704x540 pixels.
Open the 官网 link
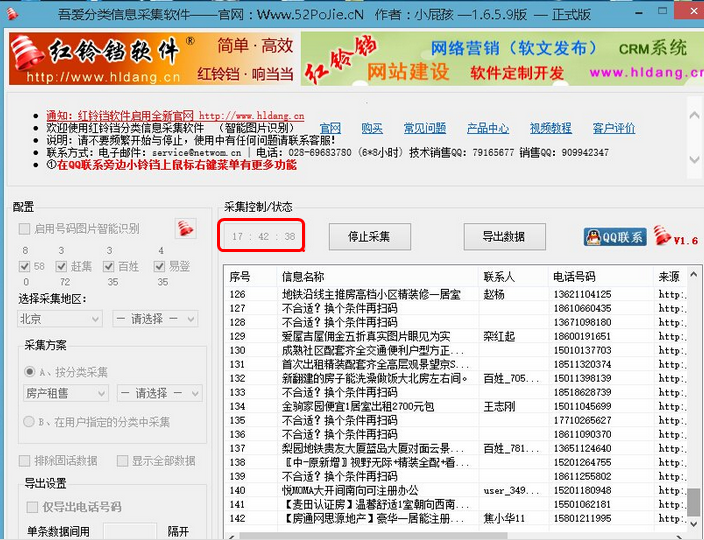point(330,128)
